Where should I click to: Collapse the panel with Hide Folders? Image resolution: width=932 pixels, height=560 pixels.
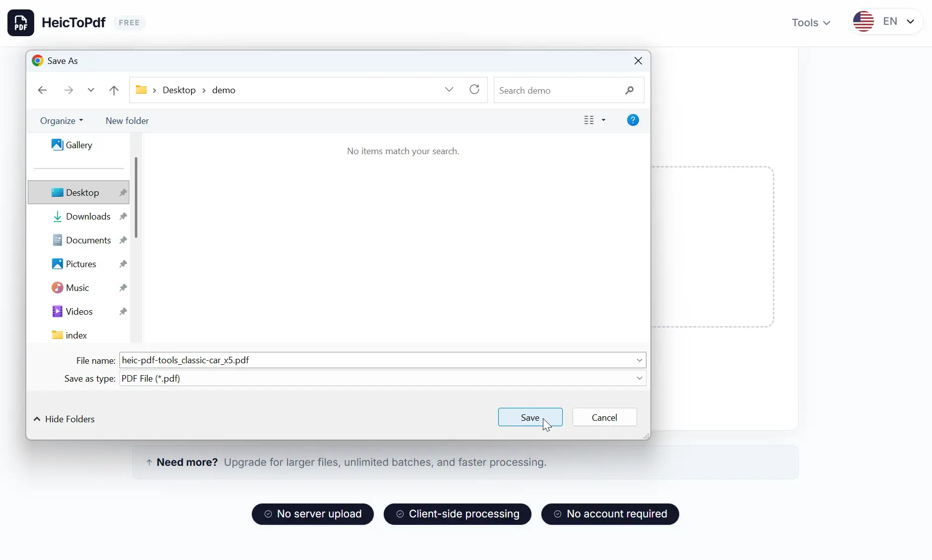(64, 419)
